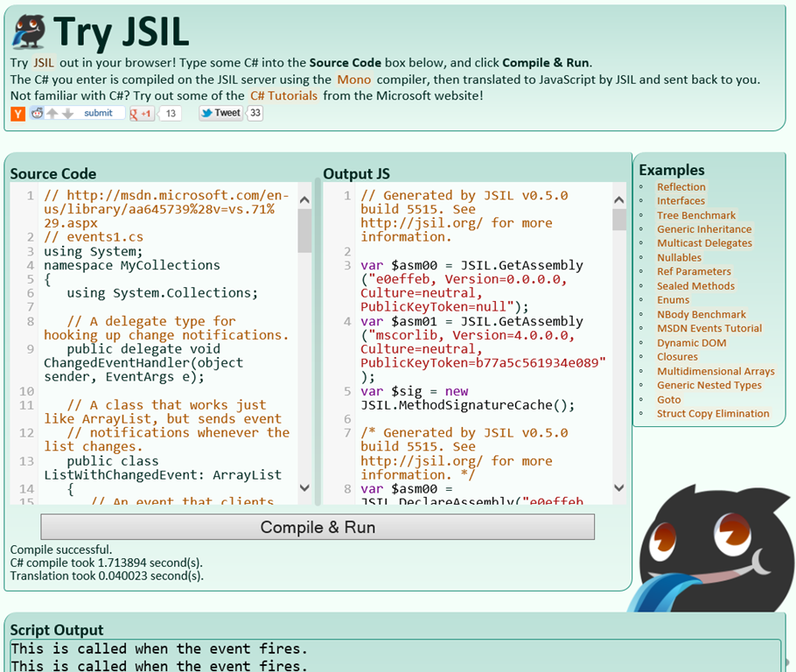Load the Struct Copy Elimination example

point(713,414)
